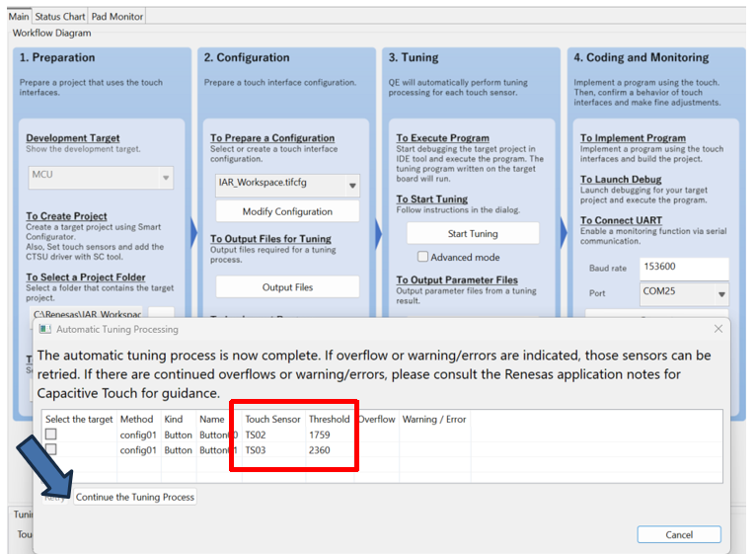The width and height of the screenshot is (756, 554).
Task: Tick the checkbox for the TS02 row
Action: (x=51, y=435)
